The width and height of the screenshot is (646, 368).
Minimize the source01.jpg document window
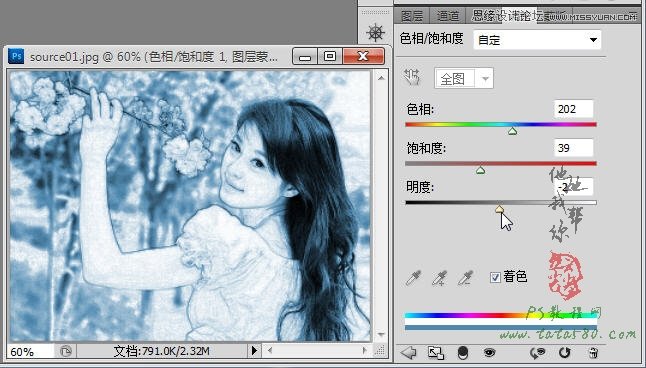[305, 56]
